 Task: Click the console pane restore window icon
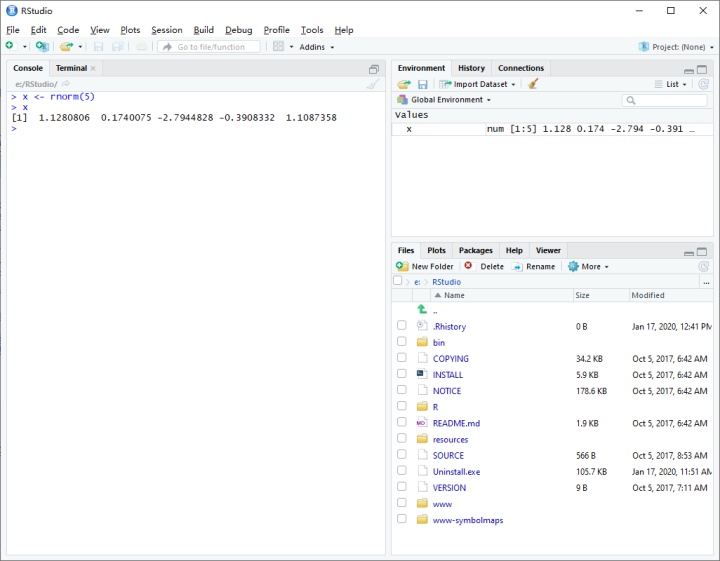(x=374, y=69)
